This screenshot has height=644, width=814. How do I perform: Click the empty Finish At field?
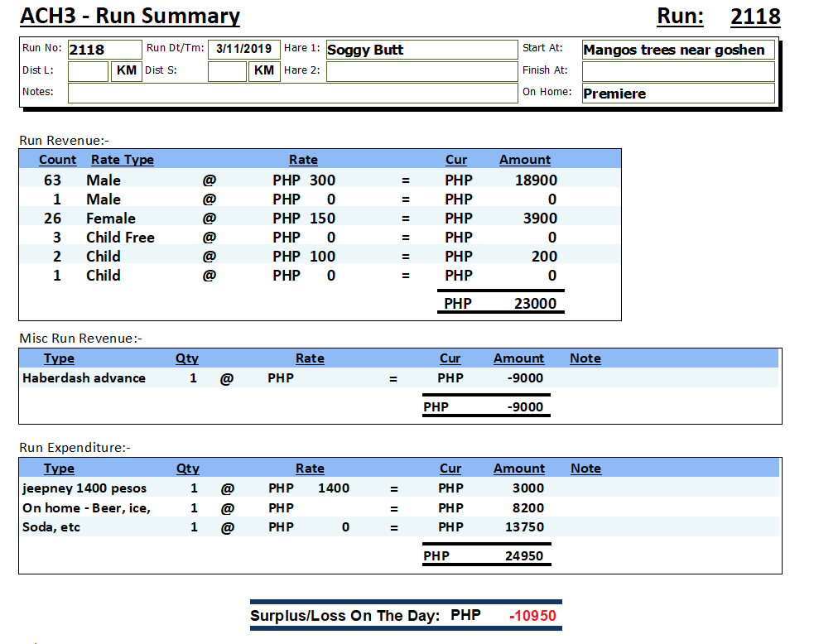(677, 71)
